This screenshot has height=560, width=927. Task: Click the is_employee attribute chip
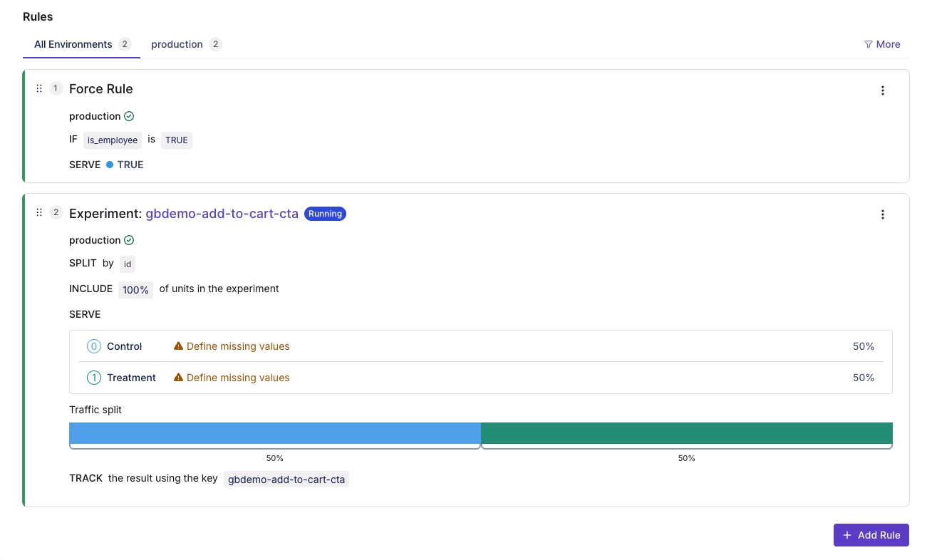click(113, 140)
